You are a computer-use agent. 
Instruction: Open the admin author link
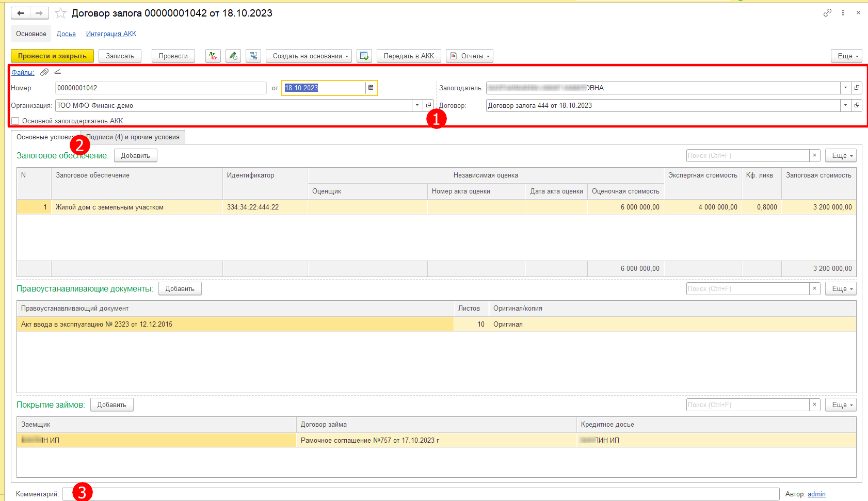(816, 494)
